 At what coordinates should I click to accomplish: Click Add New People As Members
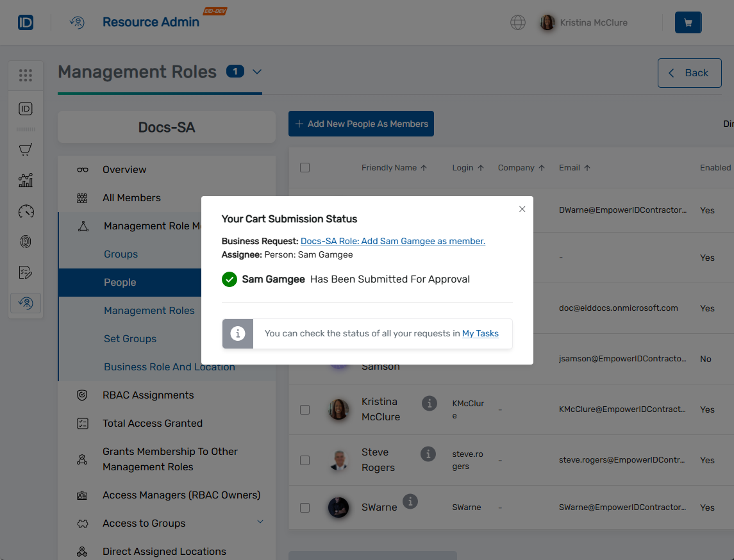(x=361, y=123)
